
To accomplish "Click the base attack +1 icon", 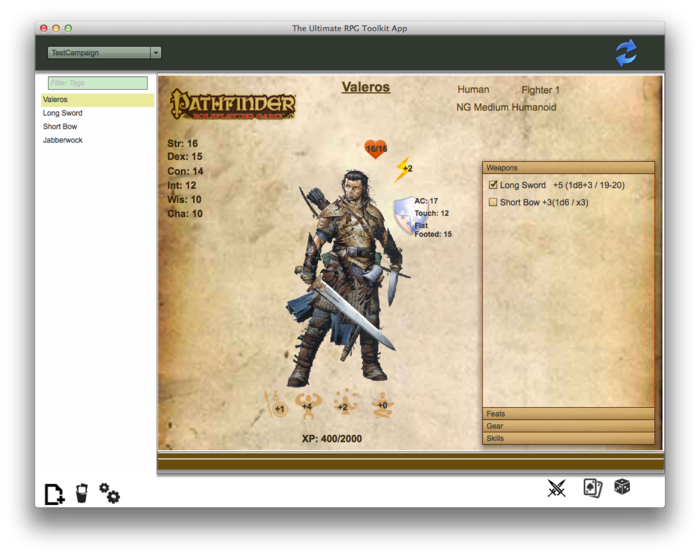I will [277, 405].
